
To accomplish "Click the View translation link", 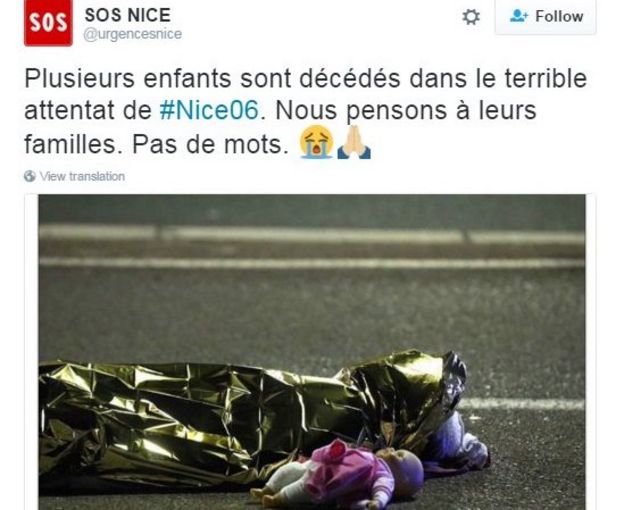I will [82, 176].
